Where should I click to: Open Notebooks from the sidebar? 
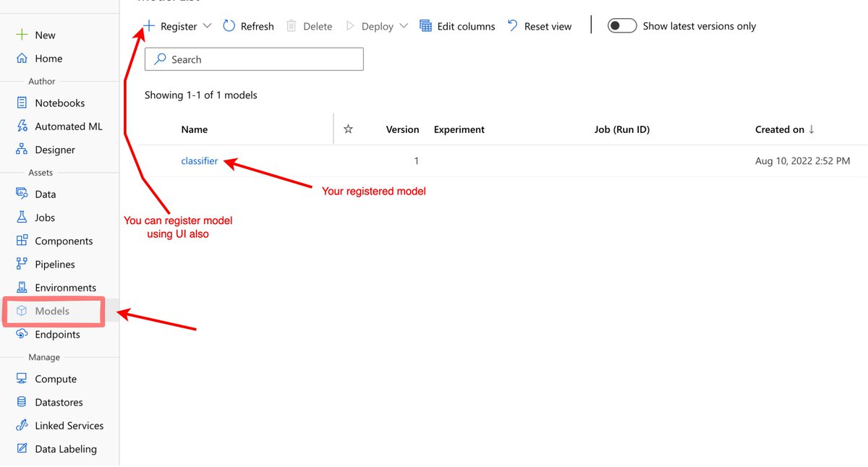[60, 103]
